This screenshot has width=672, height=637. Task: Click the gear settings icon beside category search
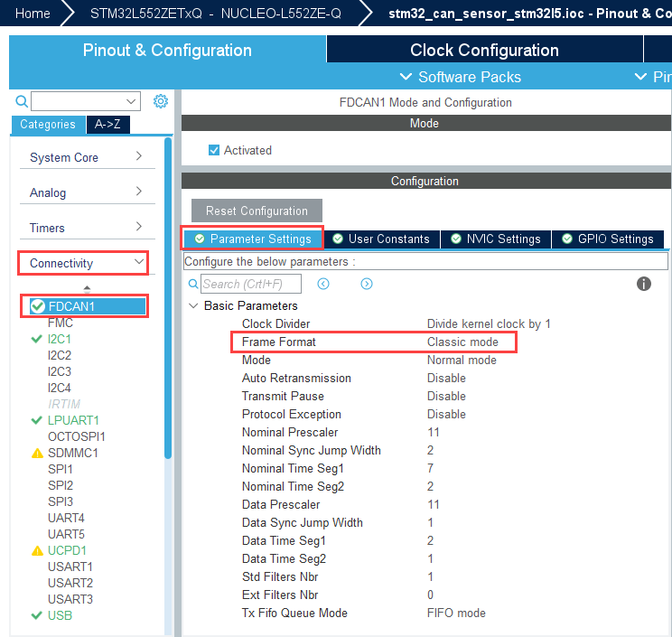pos(161,101)
